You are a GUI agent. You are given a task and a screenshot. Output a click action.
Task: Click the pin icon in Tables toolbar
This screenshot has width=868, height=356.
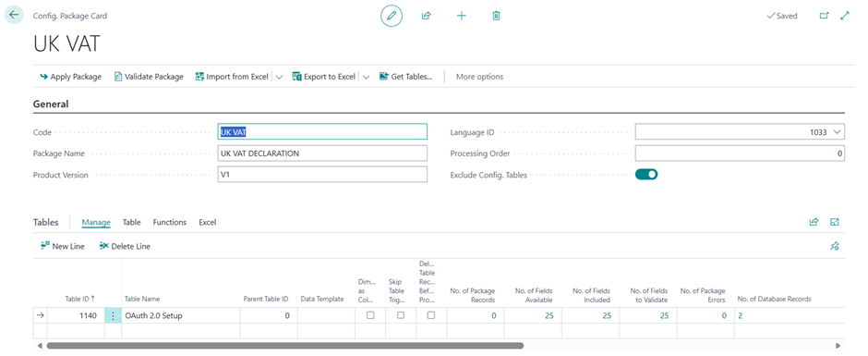tap(834, 246)
